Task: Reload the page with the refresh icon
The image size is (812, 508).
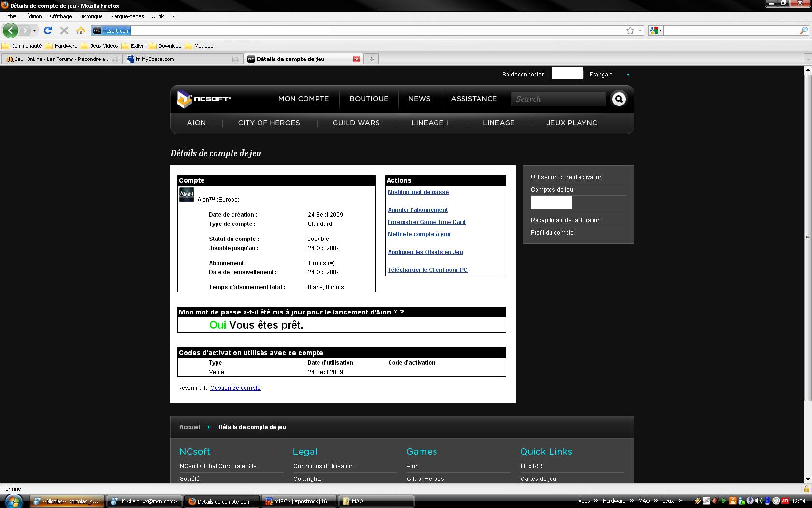Action: [47, 30]
